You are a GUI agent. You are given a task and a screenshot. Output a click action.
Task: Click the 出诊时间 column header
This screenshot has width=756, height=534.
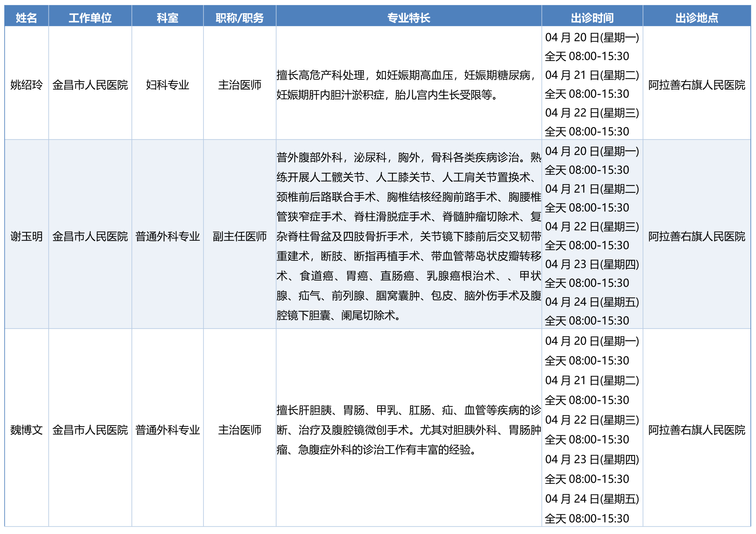(x=592, y=18)
